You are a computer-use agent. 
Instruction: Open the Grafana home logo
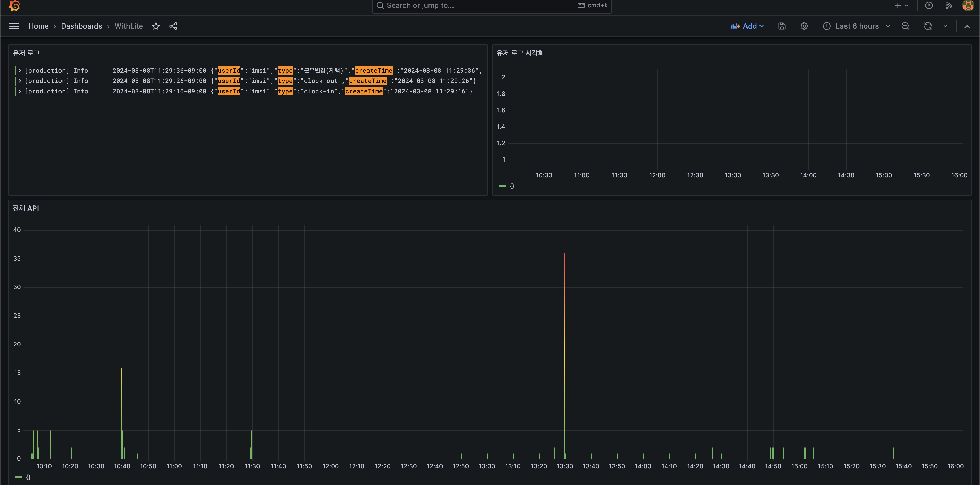[15, 6]
